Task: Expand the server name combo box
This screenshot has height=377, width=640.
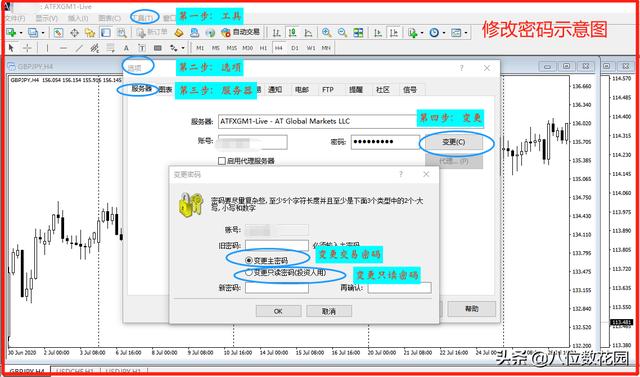Action: point(317,121)
